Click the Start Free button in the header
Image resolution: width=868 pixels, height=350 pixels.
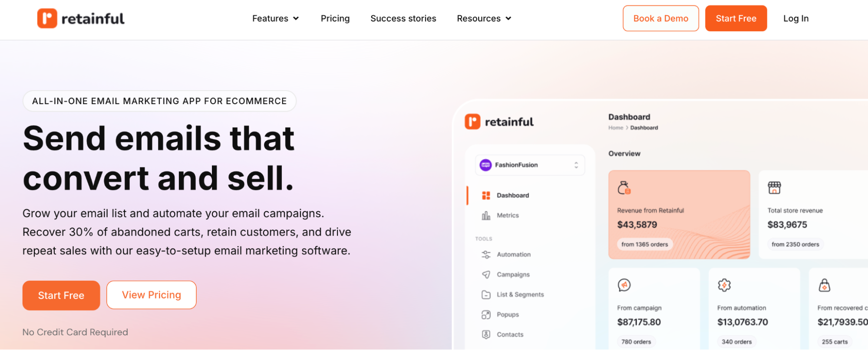point(736,18)
